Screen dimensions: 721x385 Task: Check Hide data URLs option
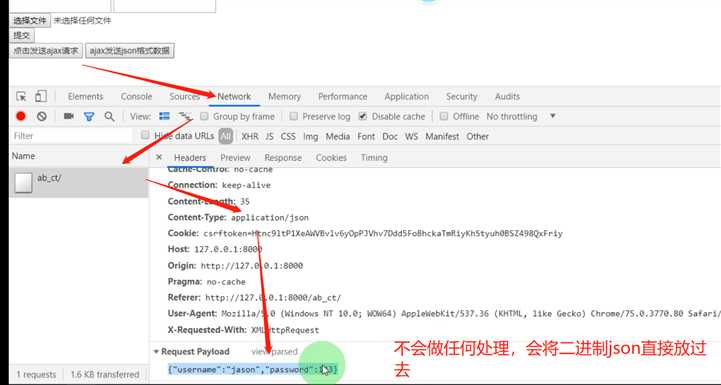pos(145,136)
